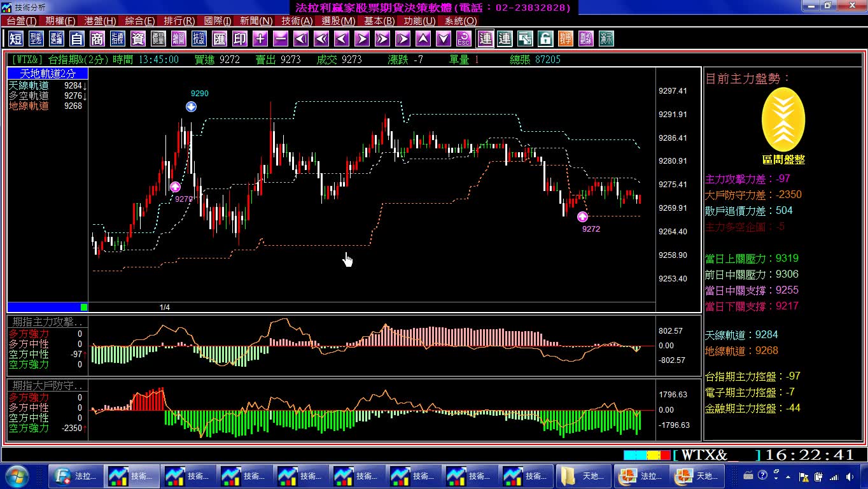The width and height of the screenshot is (868, 489).
Task: Click the 9290 sell signal marker
Action: coord(191,106)
